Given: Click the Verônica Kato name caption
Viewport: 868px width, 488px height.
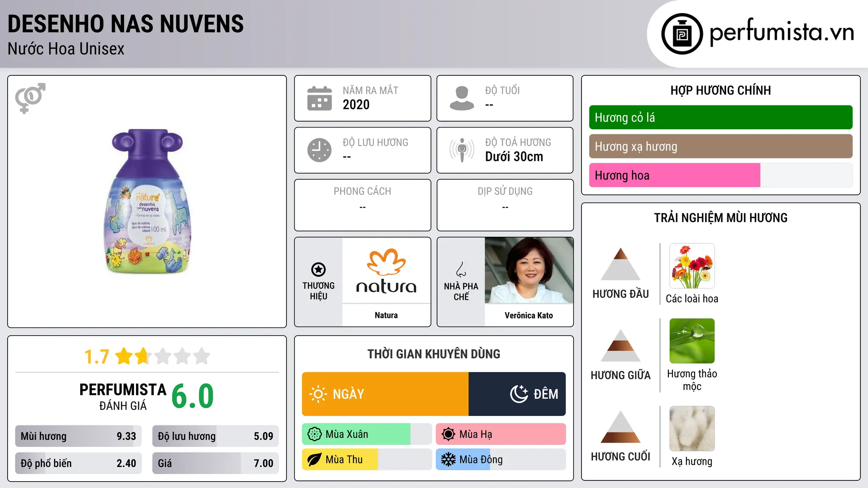Looking at the screenshot, I should pos(529,315).
